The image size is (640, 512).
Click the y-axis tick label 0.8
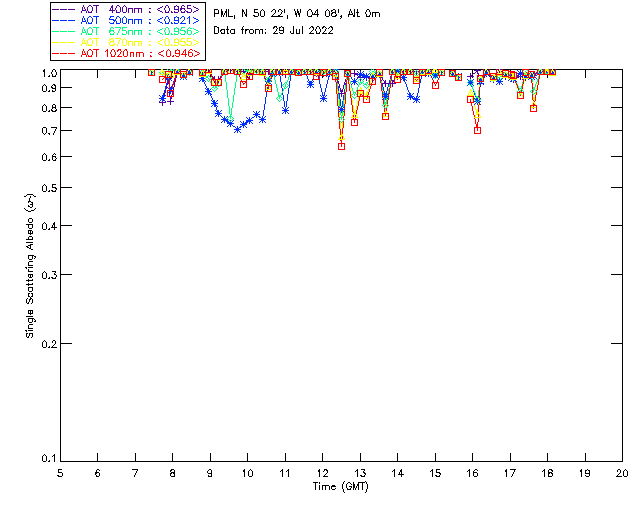pos(49,109)
